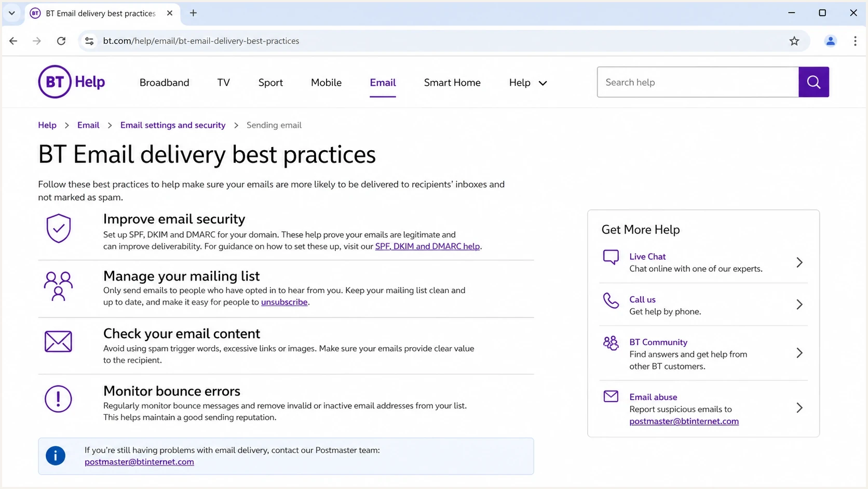Click the BT Community link title
This screenshot has height=489, width=868.
pyautogui.click(x=658, y=342)
